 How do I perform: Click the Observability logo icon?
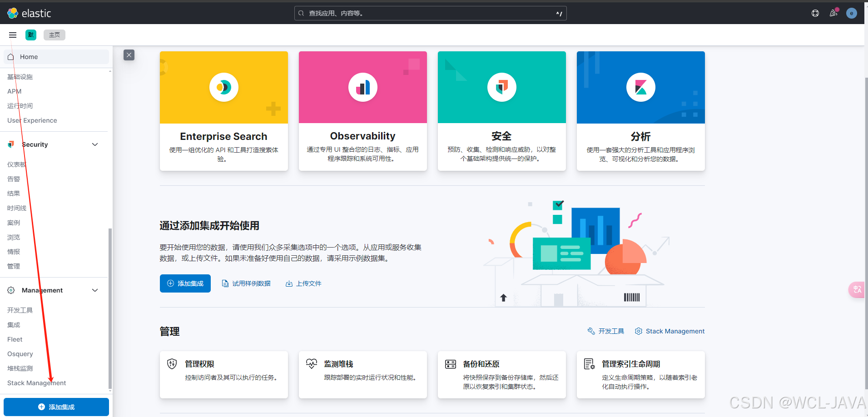click(363, 87)
